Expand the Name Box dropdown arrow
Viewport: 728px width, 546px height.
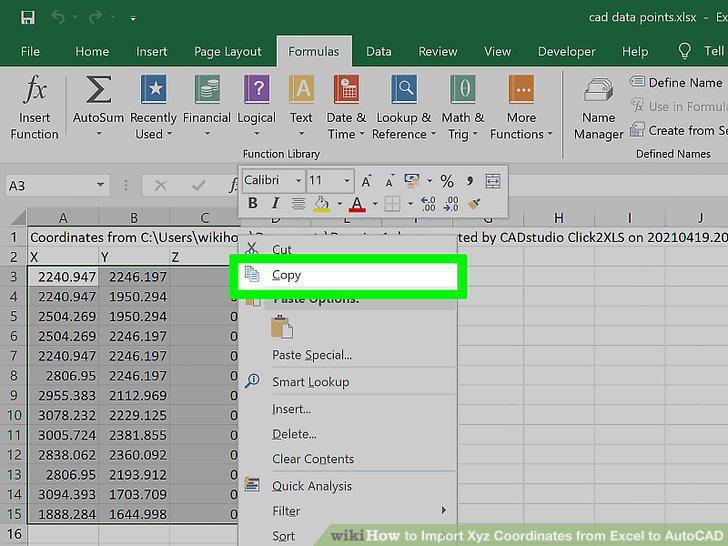(x=100, y=185)
